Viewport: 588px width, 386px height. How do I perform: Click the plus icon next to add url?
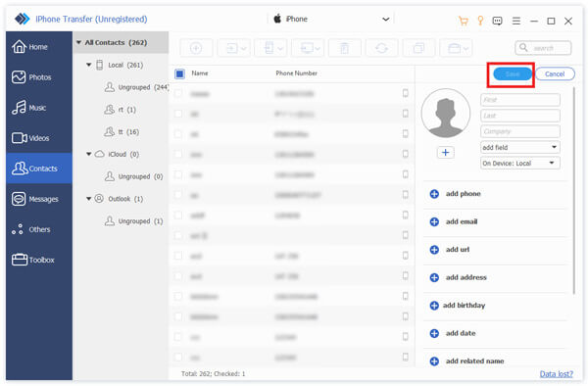tap(434, 250)
